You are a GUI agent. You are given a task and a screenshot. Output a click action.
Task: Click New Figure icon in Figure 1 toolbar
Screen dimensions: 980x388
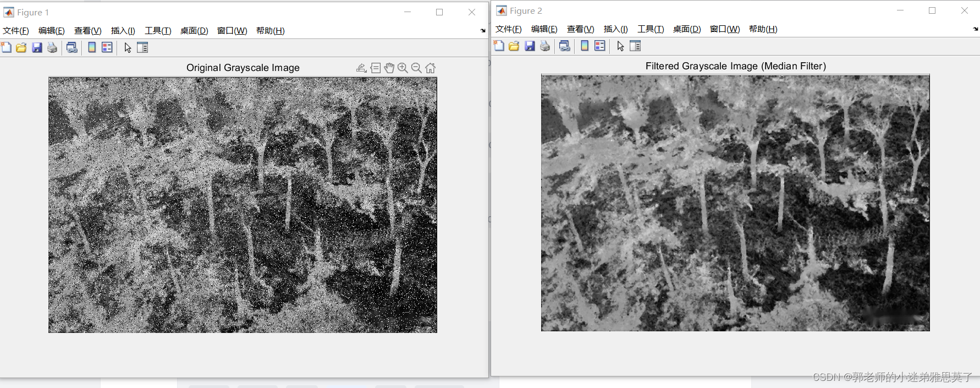6,47
